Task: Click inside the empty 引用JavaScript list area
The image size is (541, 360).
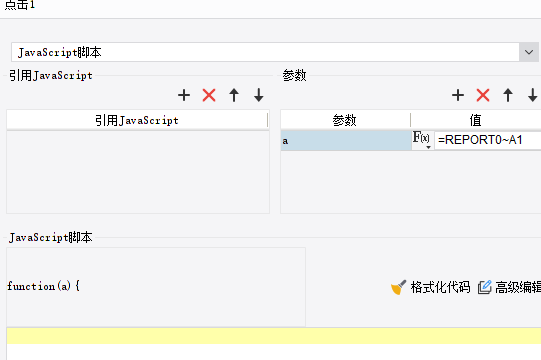Action: 138,172
